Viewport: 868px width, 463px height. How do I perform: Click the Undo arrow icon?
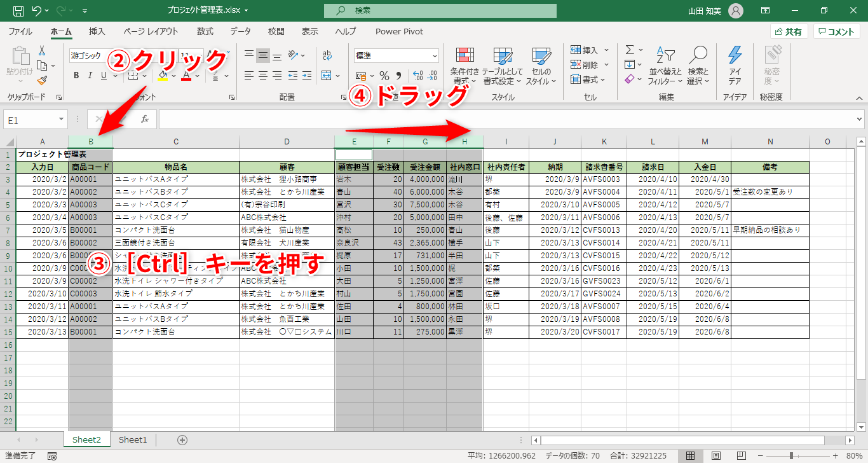(37, 11)
